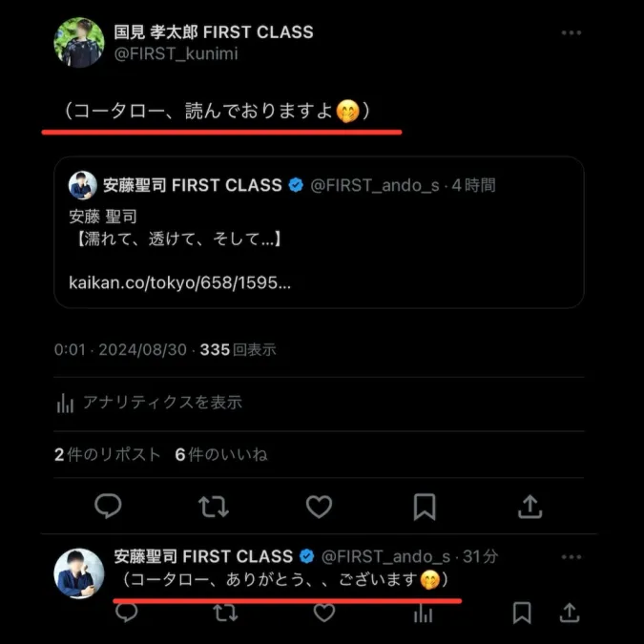Viewport: 644px width, 644px height.
Task: Open the quoted post by 安藤聖司 FIRST CLASS
Action: tap(319, 232)
